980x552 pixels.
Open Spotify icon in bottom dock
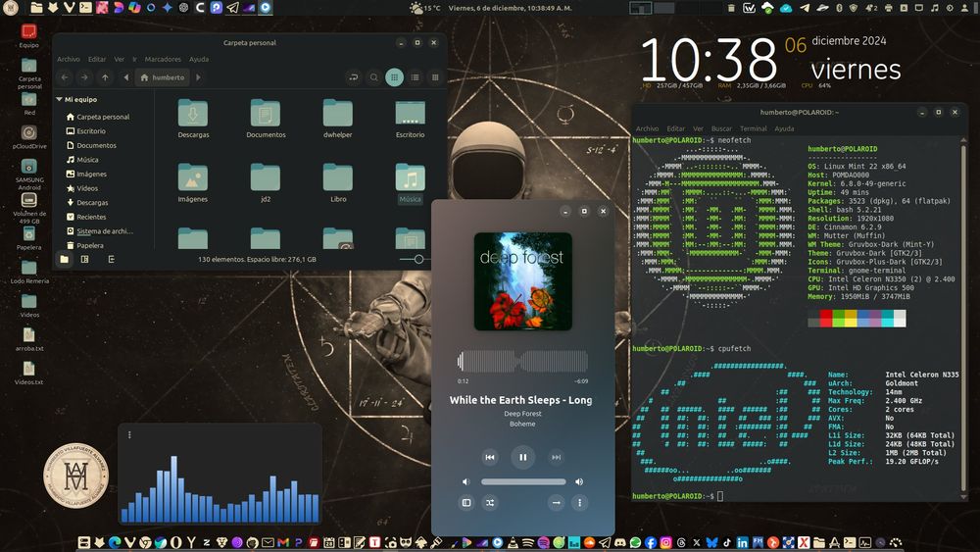[x=544, y=542]
